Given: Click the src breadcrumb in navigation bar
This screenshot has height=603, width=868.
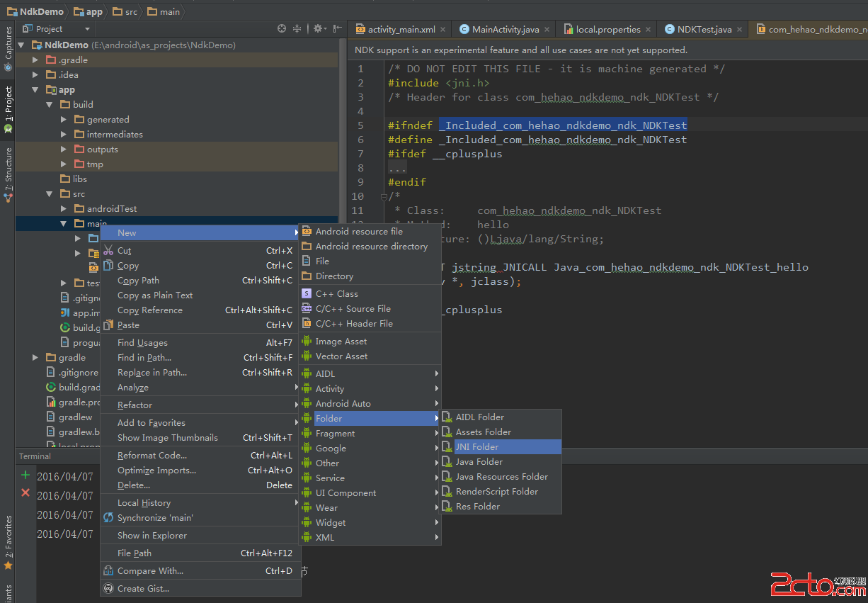Looking at the screenshot, I should pos(129,11).
